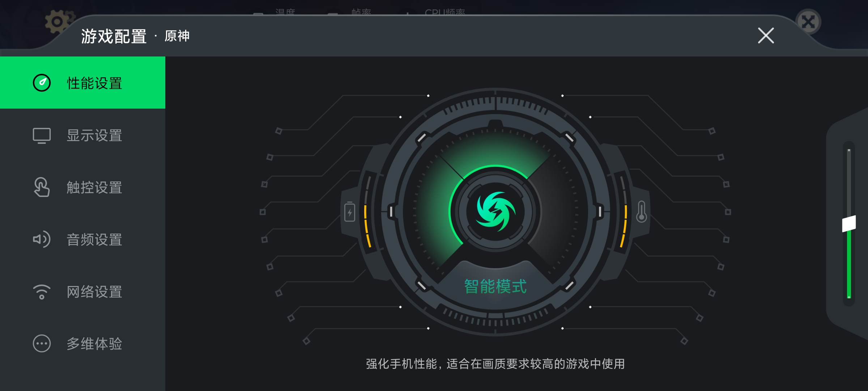868x391 pixels.
Task: Open 网络设置 network settings
Action: (x=82, y=291)
